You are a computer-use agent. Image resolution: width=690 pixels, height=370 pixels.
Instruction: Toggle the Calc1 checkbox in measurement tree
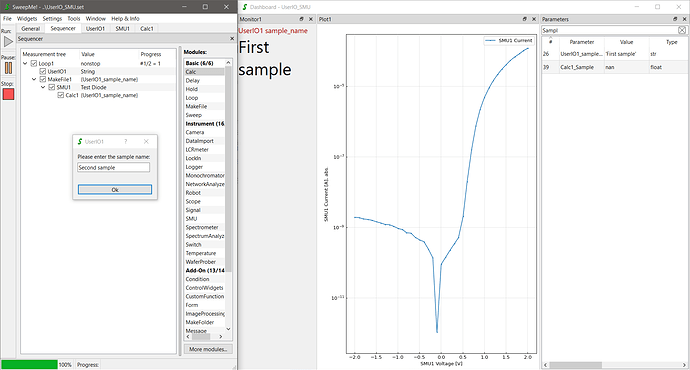[x=60, y=95]
